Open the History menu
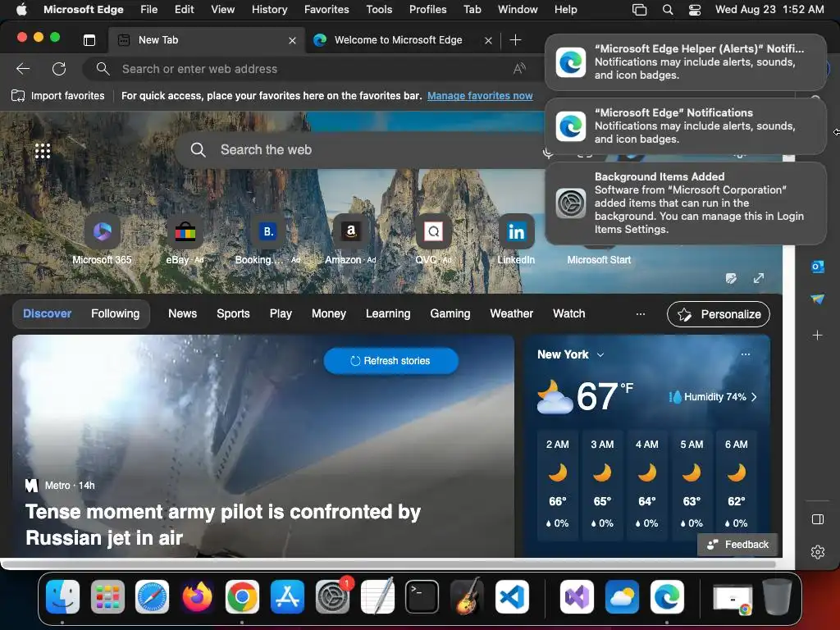Viewport: 840px width, 630px height. coord(269,10)
